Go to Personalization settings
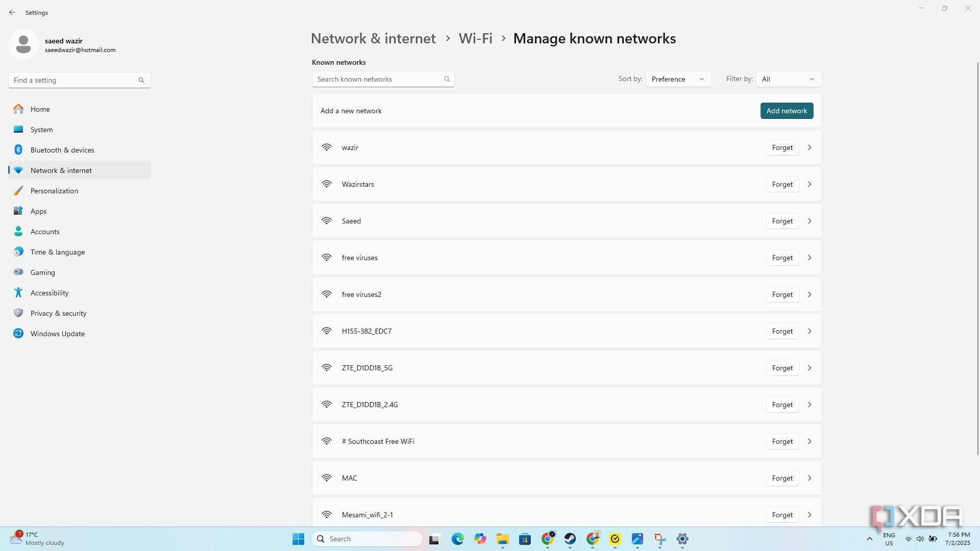Image resolution: width=980 pixels, height=551 pixels. point(80,191)
